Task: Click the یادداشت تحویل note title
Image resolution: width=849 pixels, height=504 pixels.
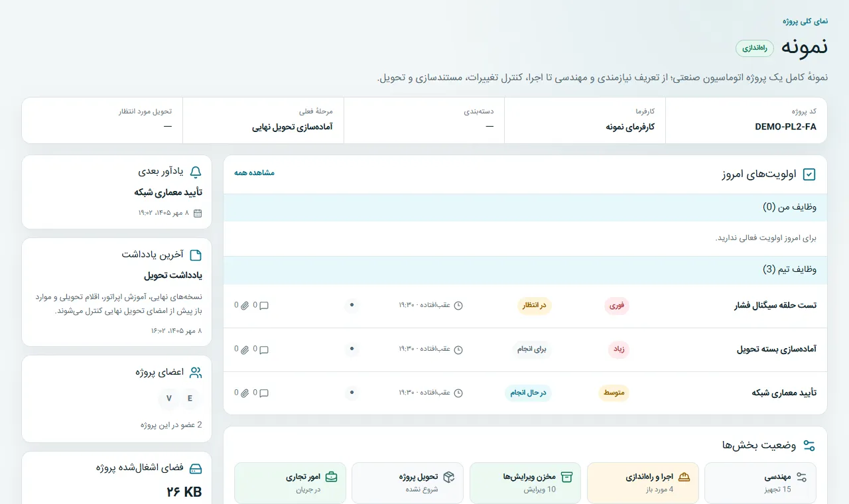Action: click(173, 275)
